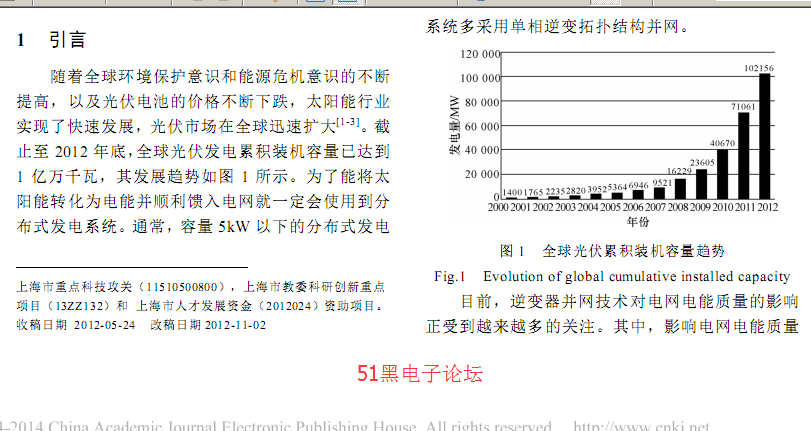Click the footnote date 改稿日期 2012-11-02
Screen dimensions: 811x431
[x=208, y=325]
